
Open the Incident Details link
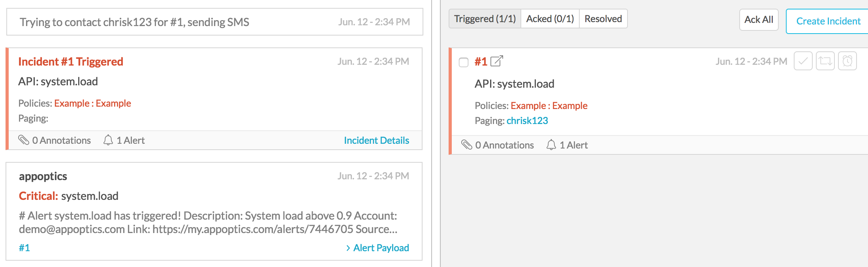click(376, 140)
